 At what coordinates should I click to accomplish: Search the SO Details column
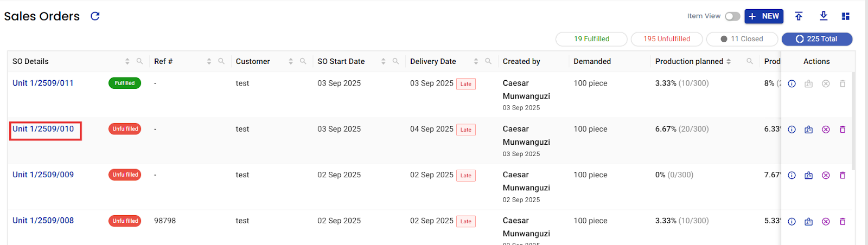click(139, 61)
